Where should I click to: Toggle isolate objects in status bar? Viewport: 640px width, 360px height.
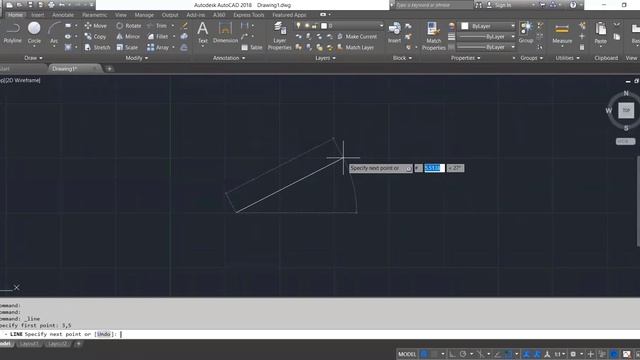pyautogui.click(x=602, y=354)
